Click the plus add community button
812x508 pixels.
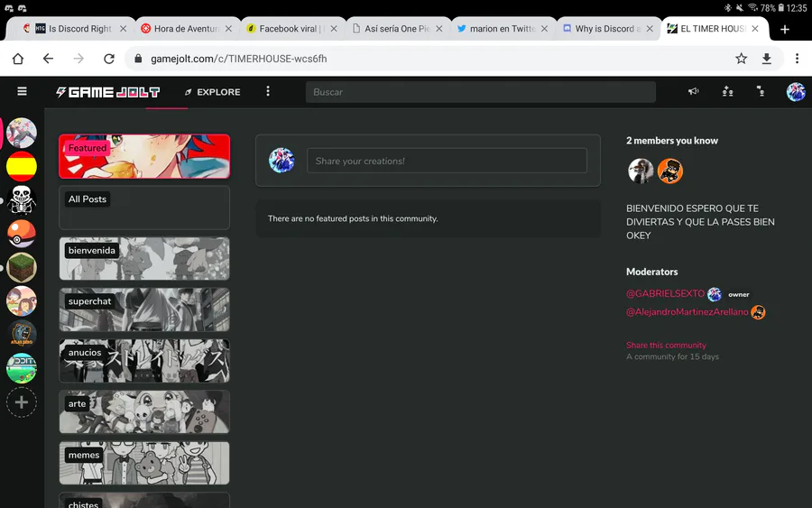pyautogui.click(x=22, y=402)
